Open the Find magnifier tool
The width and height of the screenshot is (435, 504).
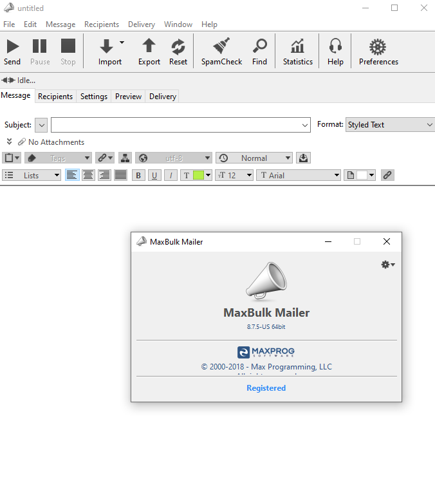pos(259,51)
